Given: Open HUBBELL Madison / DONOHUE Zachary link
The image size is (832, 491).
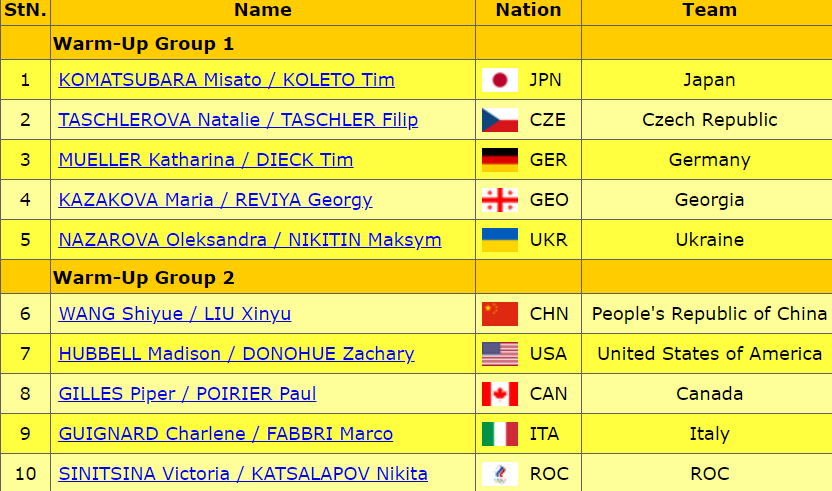Looking at the screenshot, I should [x=236, y=354].
